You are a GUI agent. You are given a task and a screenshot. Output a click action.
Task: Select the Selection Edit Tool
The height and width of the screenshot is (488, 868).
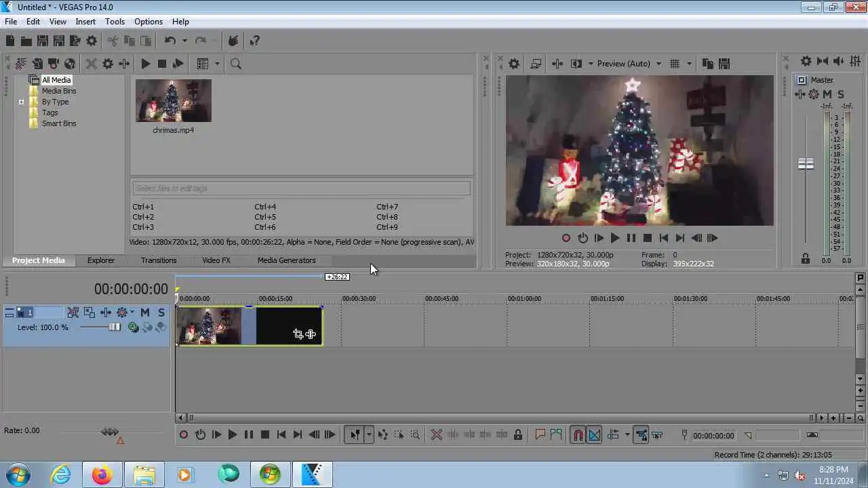click(x=399, y=435)
